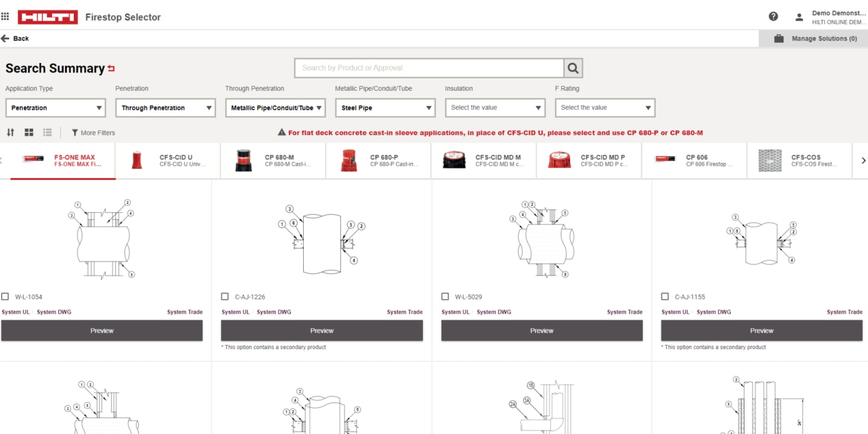Open the apps grid menu icon
Image resolution: width=868 pixels, height=434 pixels.
click(x=5, y=16)
